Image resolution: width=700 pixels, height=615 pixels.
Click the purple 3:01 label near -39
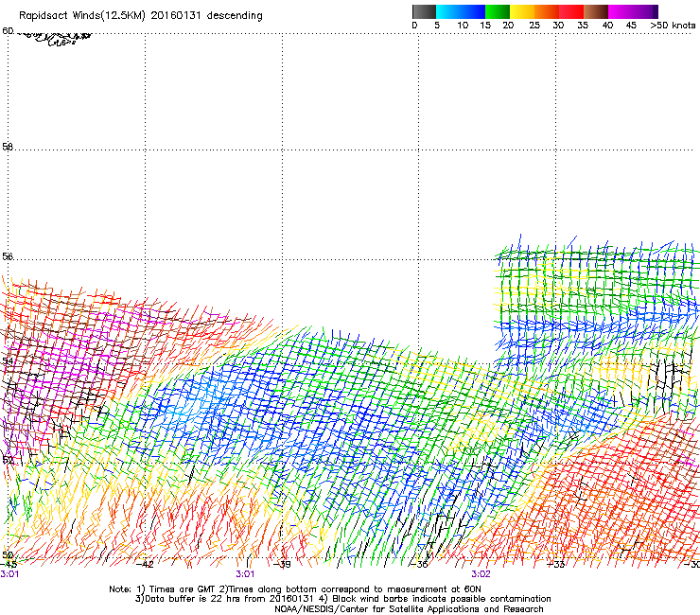point(245,574)
